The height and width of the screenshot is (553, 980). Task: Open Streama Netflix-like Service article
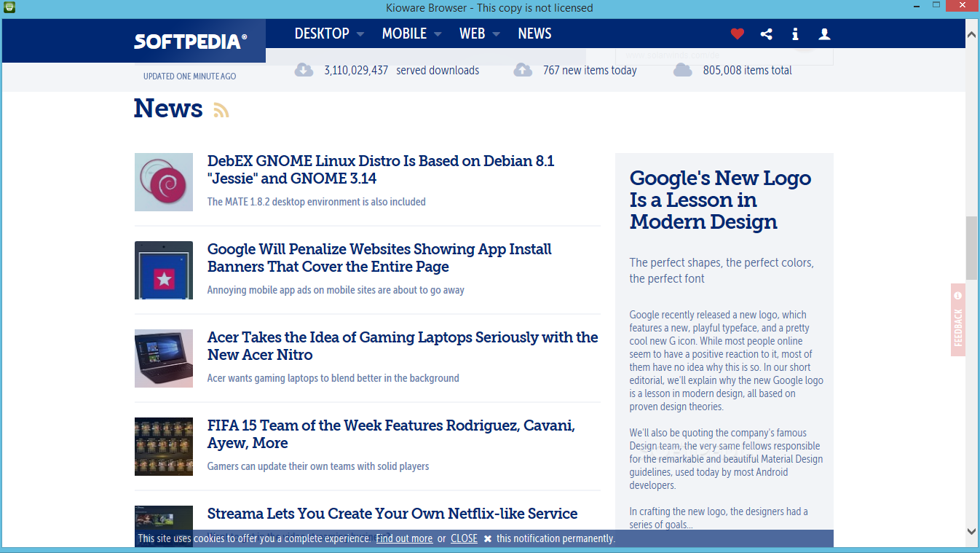[x=392, y=514]
